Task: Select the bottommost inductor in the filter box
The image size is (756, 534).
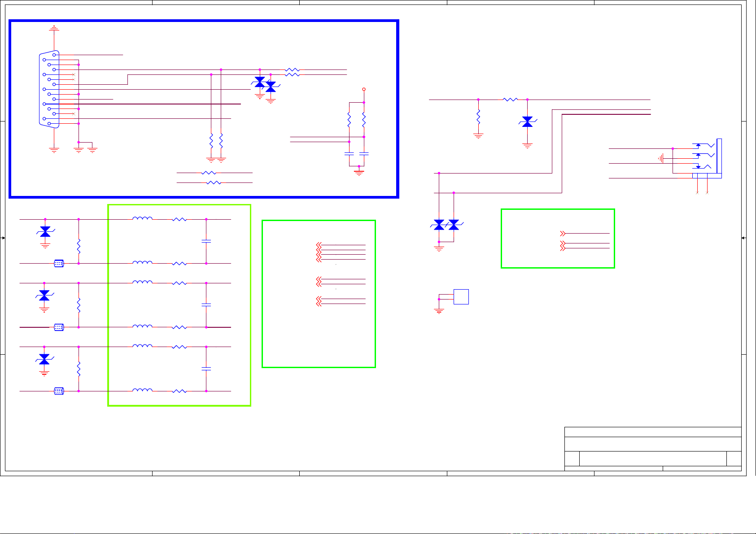Action: coord(142,390)
